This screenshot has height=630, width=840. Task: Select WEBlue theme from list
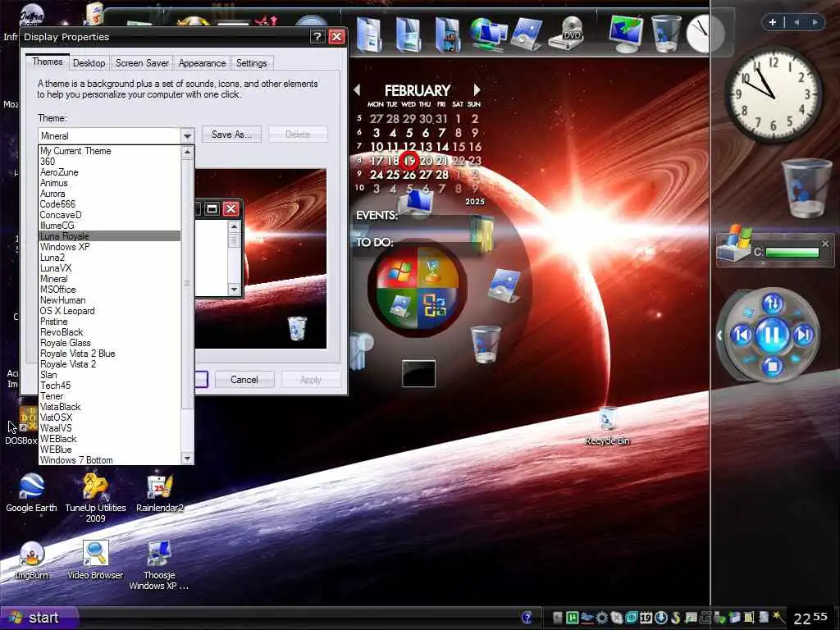[109, 450]
